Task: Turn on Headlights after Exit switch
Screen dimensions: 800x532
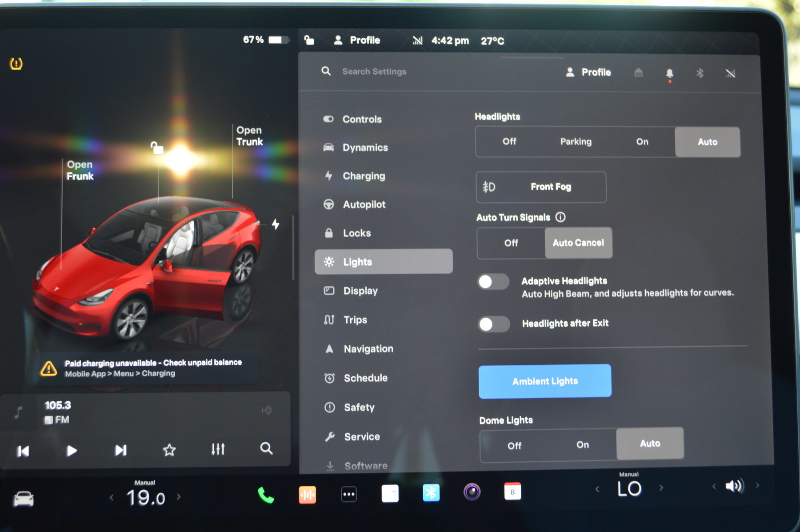Action: point(494,324)
